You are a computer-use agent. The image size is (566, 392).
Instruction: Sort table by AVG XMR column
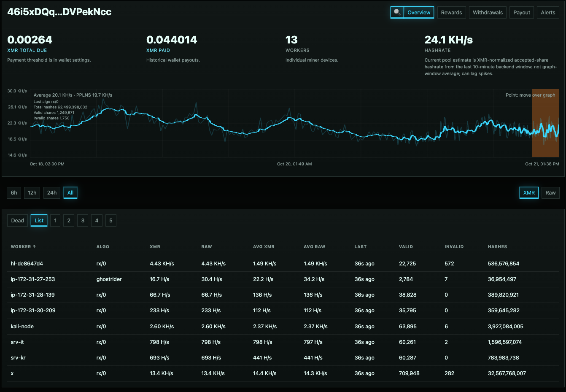[x=264, y=247]
